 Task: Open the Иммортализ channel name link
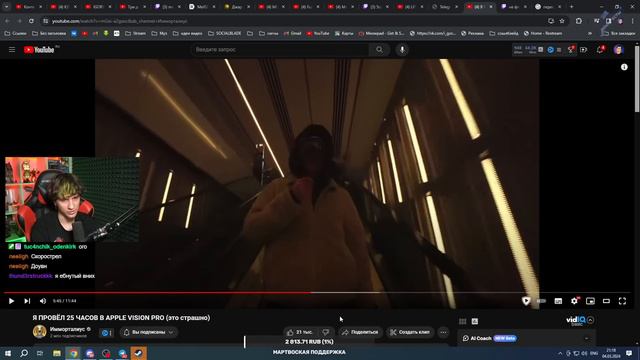click(x=67, y=329)
